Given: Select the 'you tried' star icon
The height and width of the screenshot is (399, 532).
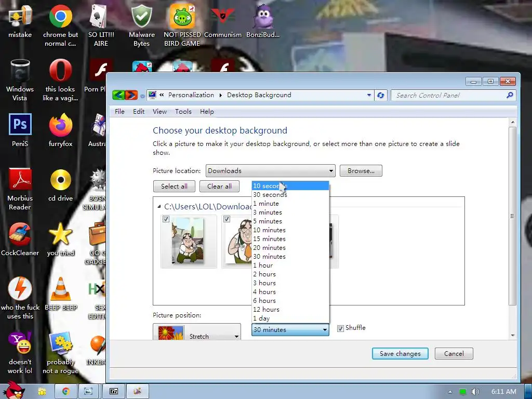Looking at the screenshot, I should pos(60,239).
